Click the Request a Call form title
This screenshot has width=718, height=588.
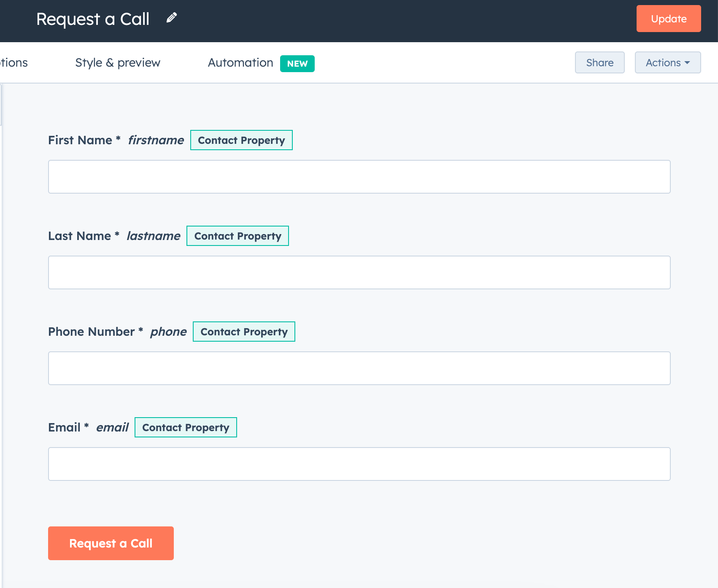pos(93,19)
